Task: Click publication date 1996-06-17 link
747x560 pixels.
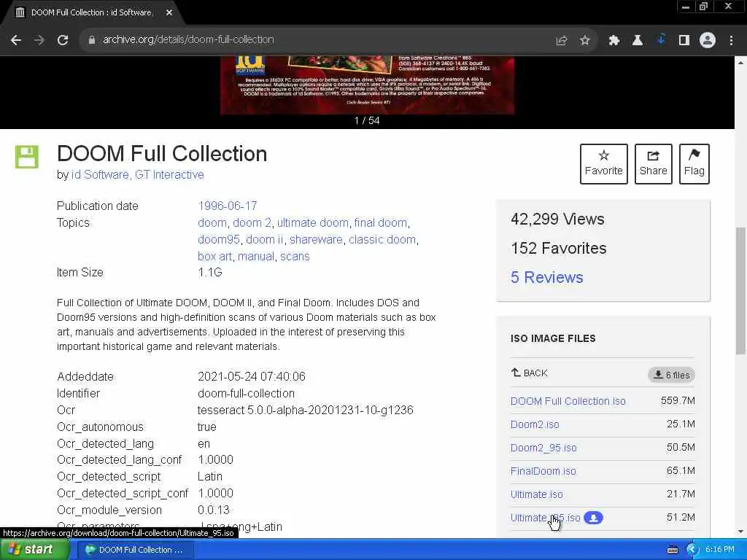Action: 228,206
